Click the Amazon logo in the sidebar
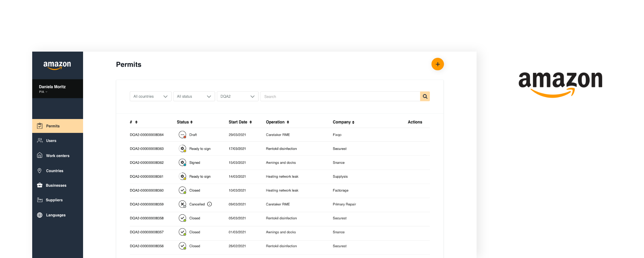Viewport: 644px width, 258px height. pos(57,65)
